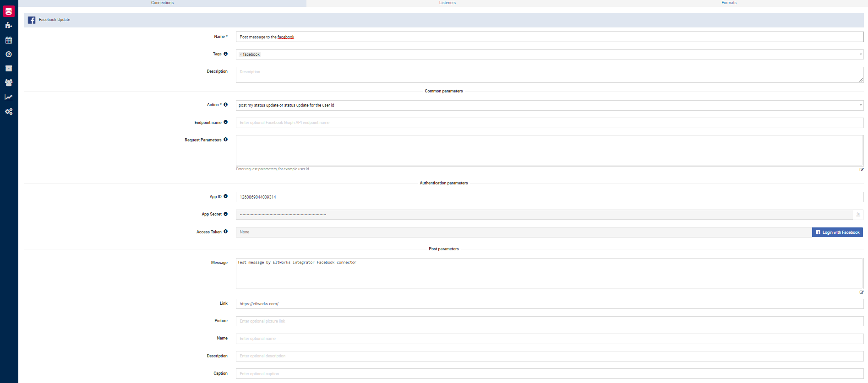This screenshot has height=383, width=868.
Task: Click the Post parameters section heading
Action: coord(444,249)
